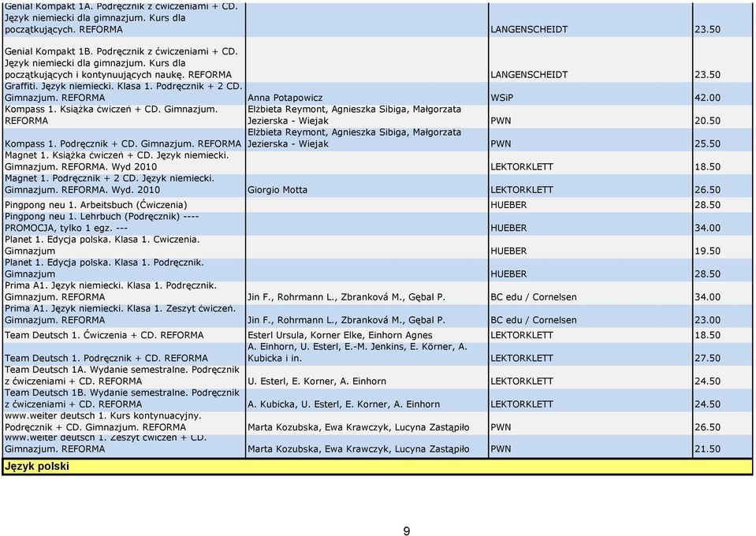Select 'Team Deutsch 1B. Wydanie semestralne' title

click(122, 400)
